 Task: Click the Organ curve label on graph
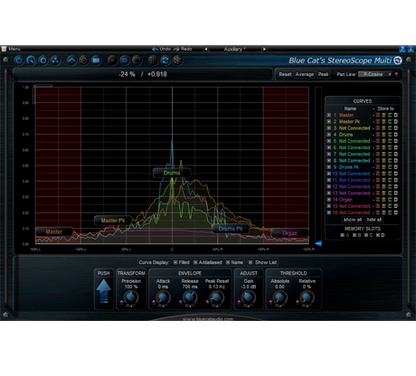[290, 233]
